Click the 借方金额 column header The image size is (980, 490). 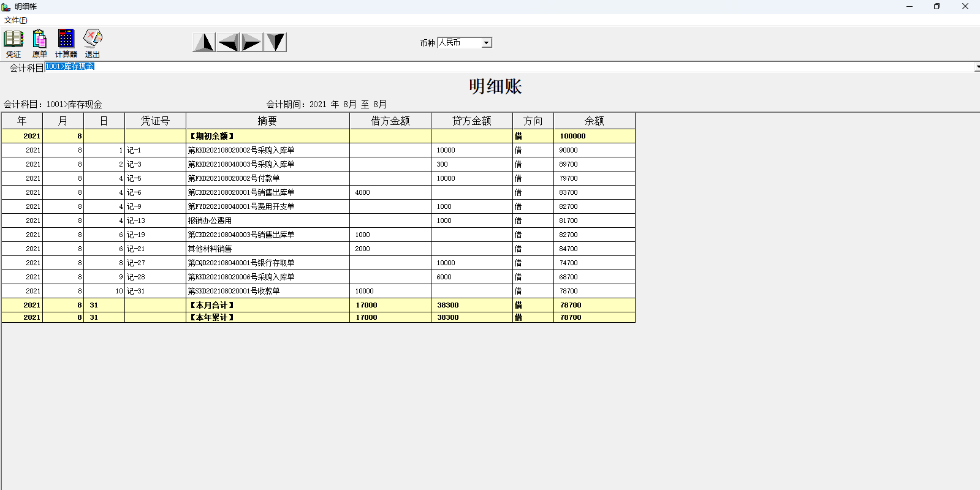(390, 121)
